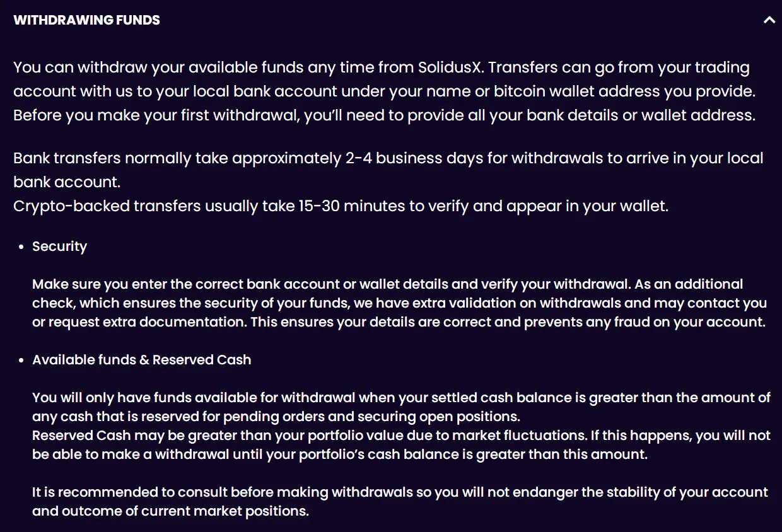Click the line ending 'outcome of current market positions'
This screenshot has width=782, height=532.
[170, 511]
